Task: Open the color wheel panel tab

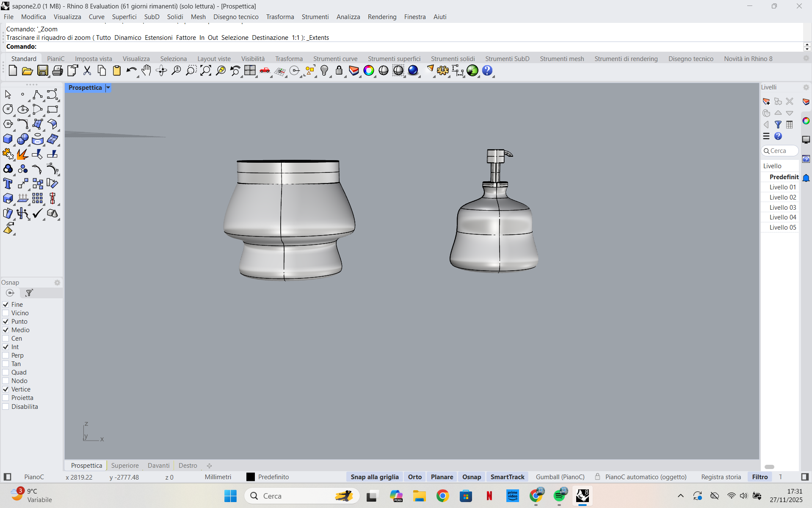Action: pos(806,120)
